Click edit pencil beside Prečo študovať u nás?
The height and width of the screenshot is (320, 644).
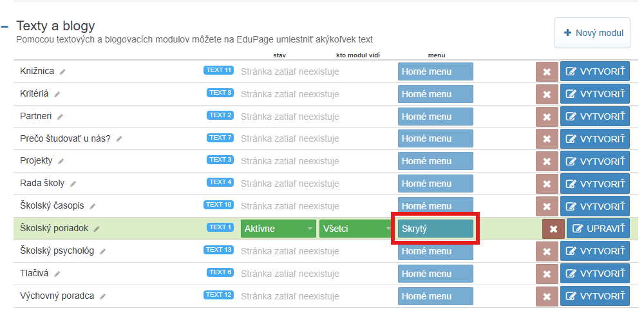(119, 139)
